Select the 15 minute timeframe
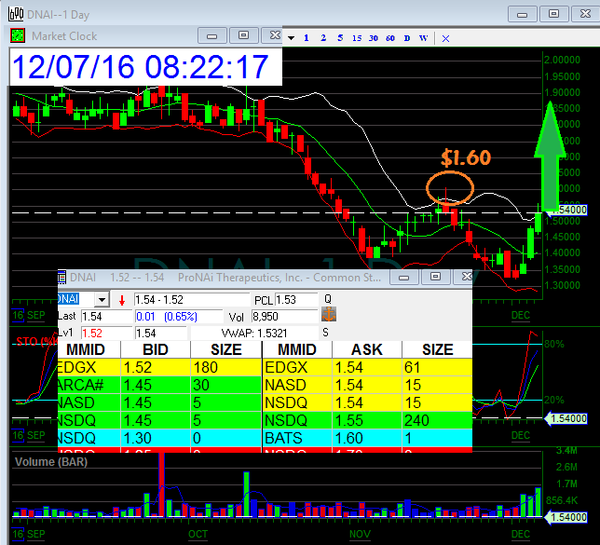The width and height of the screenshot is (600, 545). [x=357, y=37]
